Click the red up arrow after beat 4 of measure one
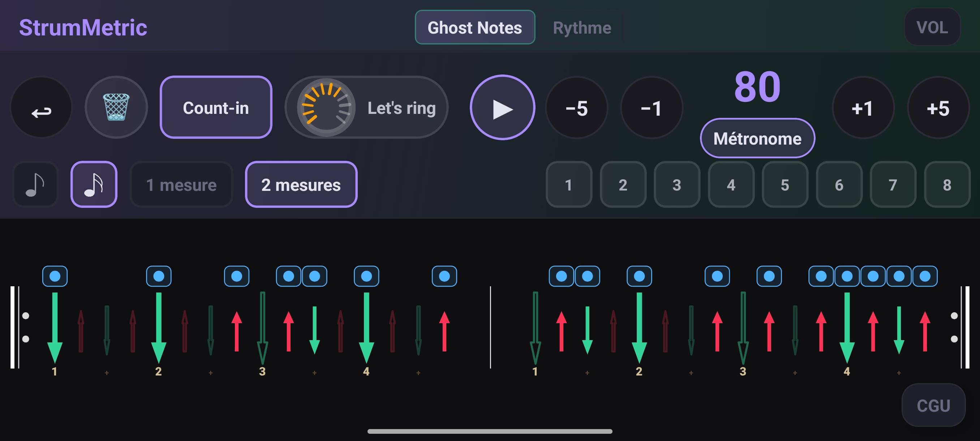 pyautogui.click(x=444, y=331)
